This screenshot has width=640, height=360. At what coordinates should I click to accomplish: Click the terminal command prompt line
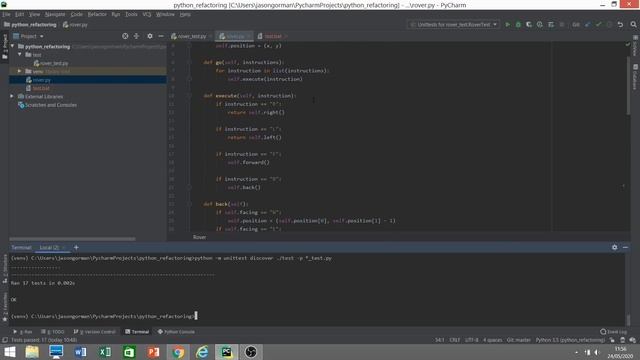tap(104, 316)
